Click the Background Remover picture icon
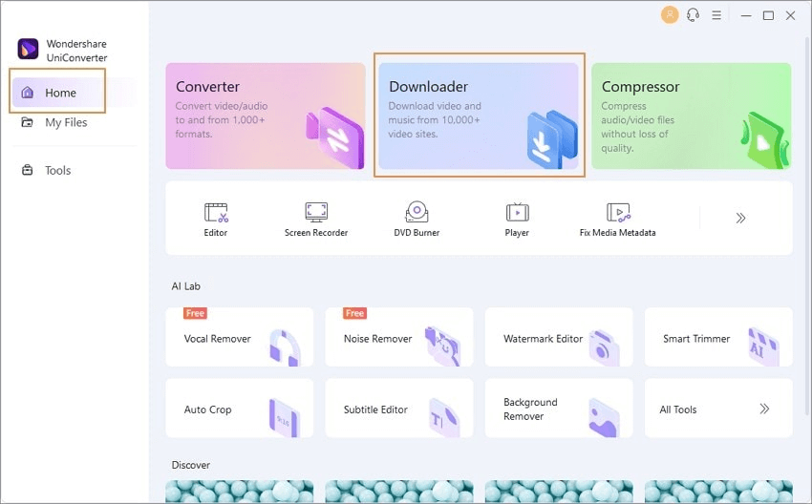 click(604, 417)
